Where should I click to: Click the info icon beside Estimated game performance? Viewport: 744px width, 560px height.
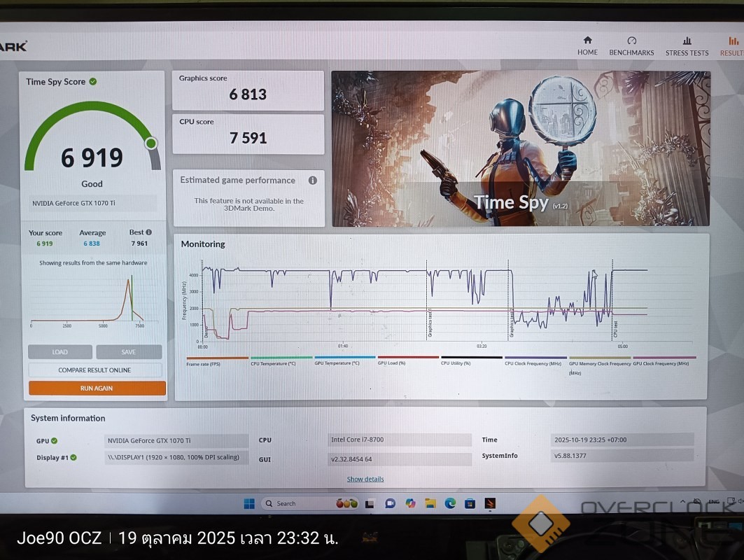click(313, 181)
